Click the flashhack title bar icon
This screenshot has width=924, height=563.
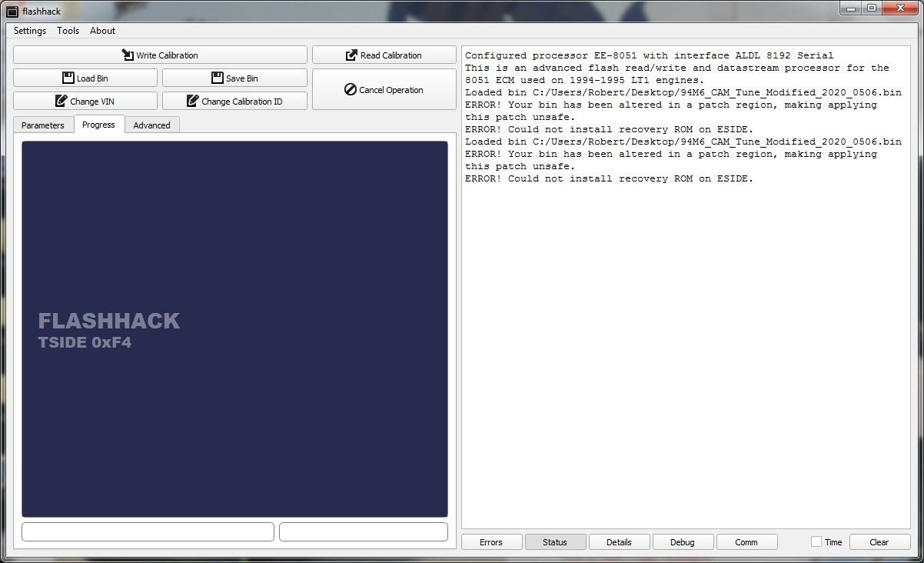click(x=12, y=12)
